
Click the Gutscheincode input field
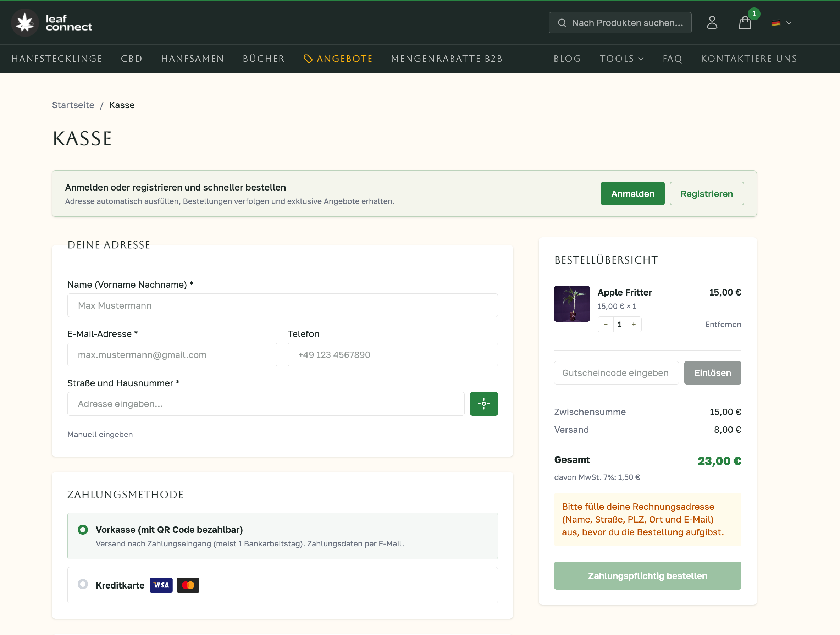coord(616,373)
